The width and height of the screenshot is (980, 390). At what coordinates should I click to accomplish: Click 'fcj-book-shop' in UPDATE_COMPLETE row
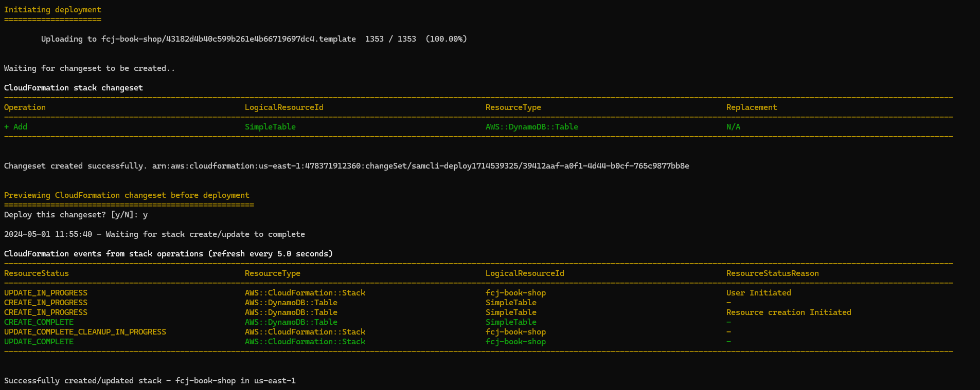(x=515, y=342)
